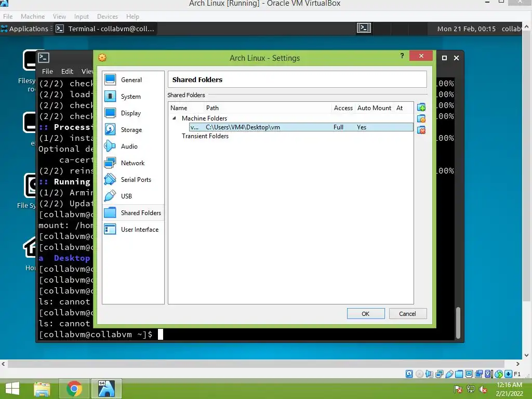The width and height of the screenshot is (532, 399).
Task: Click the recording status bar icon
Action: [x=478, y=374]
